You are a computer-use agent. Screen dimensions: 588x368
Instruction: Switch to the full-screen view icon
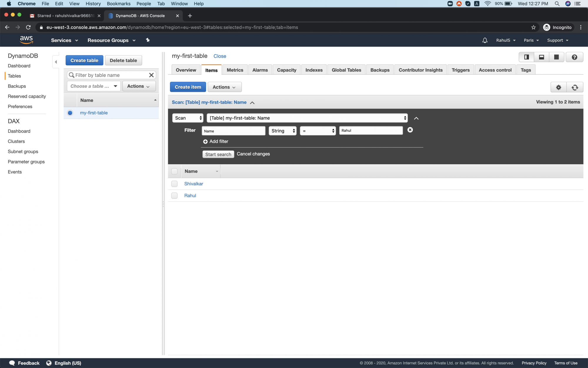point(556,57)
